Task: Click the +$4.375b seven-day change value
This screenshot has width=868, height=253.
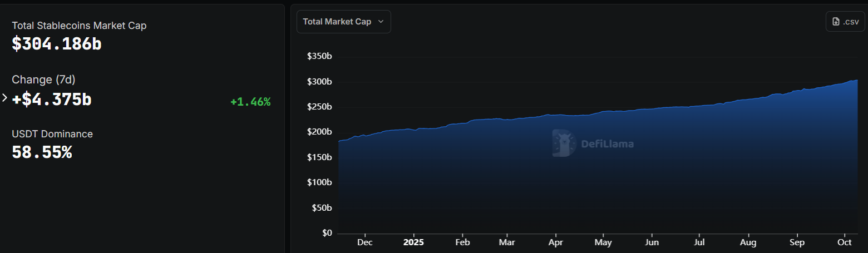Action: pos(52,99)
